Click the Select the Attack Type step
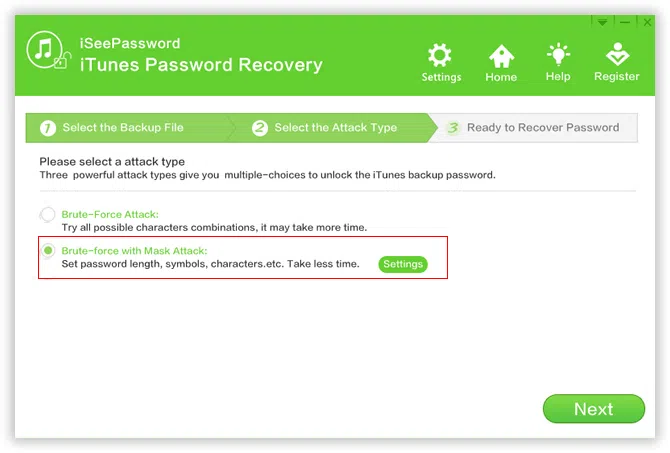 [335, 128]
